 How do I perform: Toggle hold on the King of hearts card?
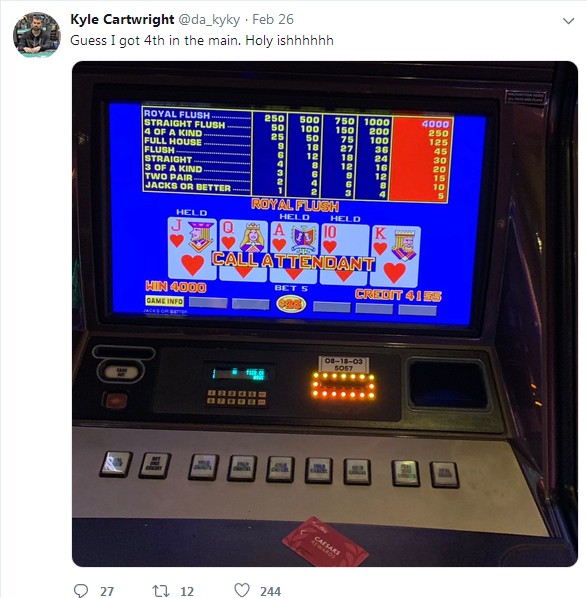[396, 256]
